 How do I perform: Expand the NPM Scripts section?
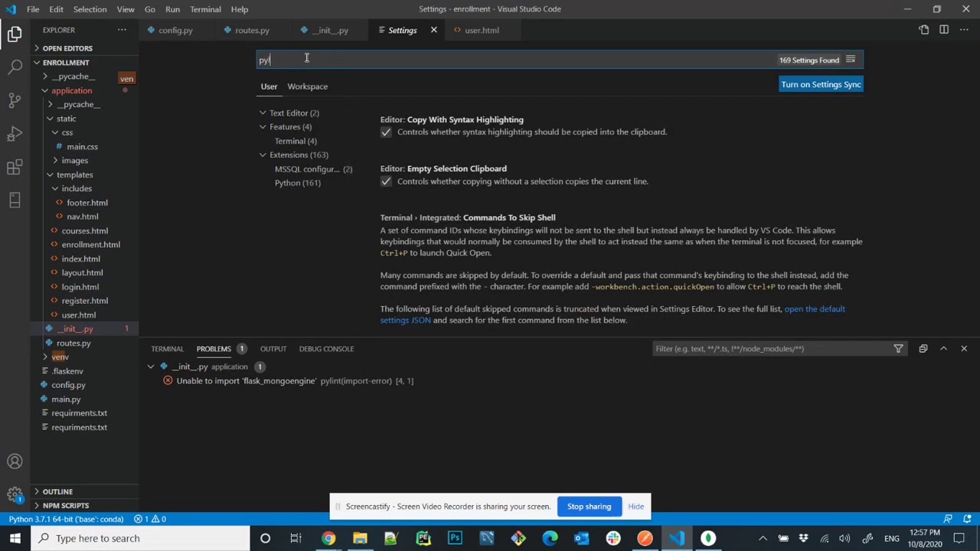coord(66,505)
